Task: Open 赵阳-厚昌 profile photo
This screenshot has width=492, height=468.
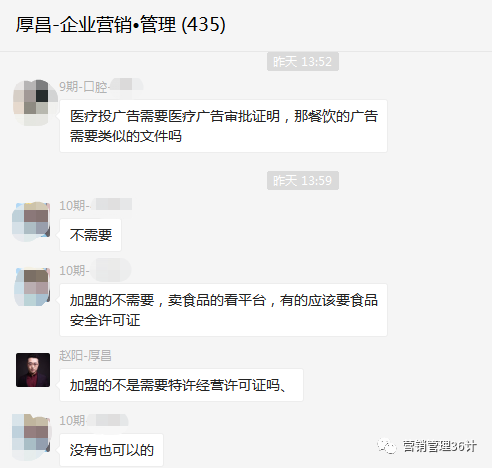Action: tap(33, 370)
